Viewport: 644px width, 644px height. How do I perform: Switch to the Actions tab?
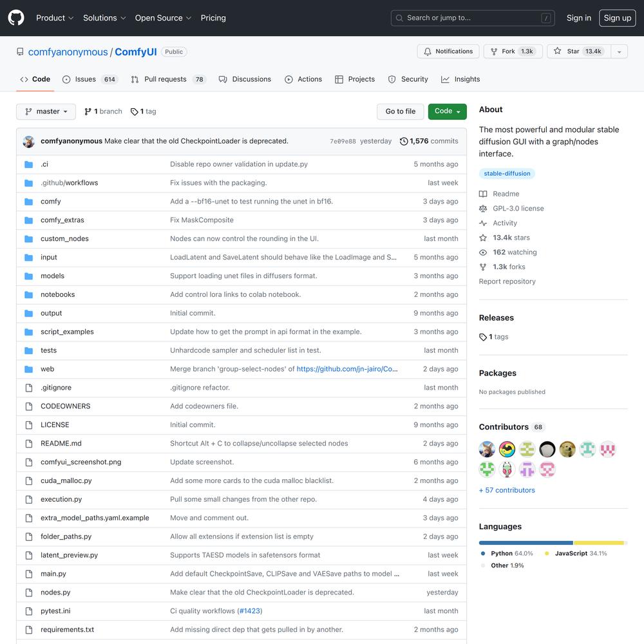tap(303, 79)
